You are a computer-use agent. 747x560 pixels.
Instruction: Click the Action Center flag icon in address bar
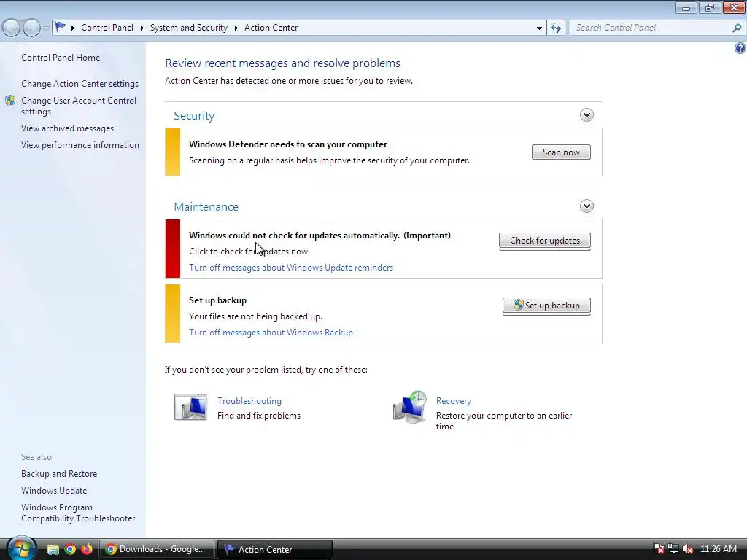[60, 27]
